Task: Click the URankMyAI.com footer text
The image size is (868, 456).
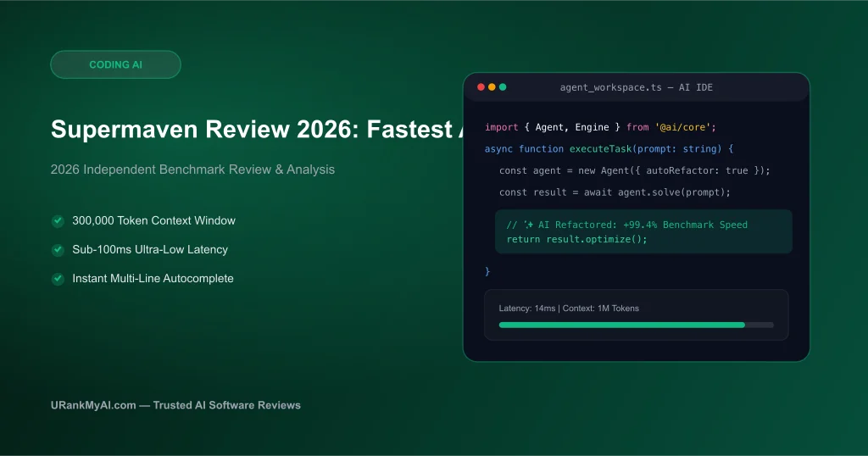Action: pos(175,405)
